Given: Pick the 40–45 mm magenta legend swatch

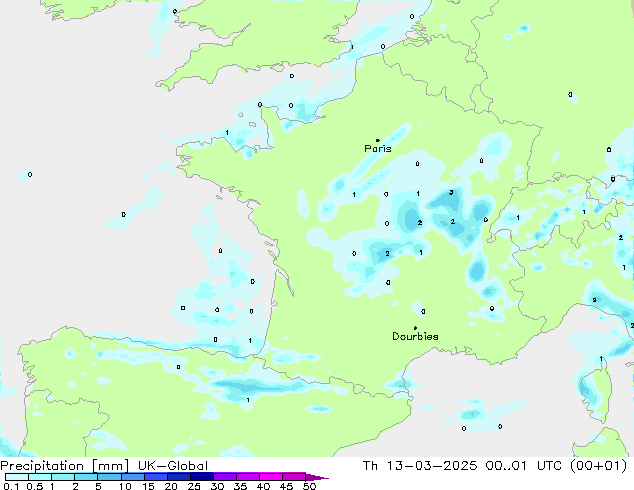Looking at the screenshot, I should pyautogui.click(x=271, y=477).
